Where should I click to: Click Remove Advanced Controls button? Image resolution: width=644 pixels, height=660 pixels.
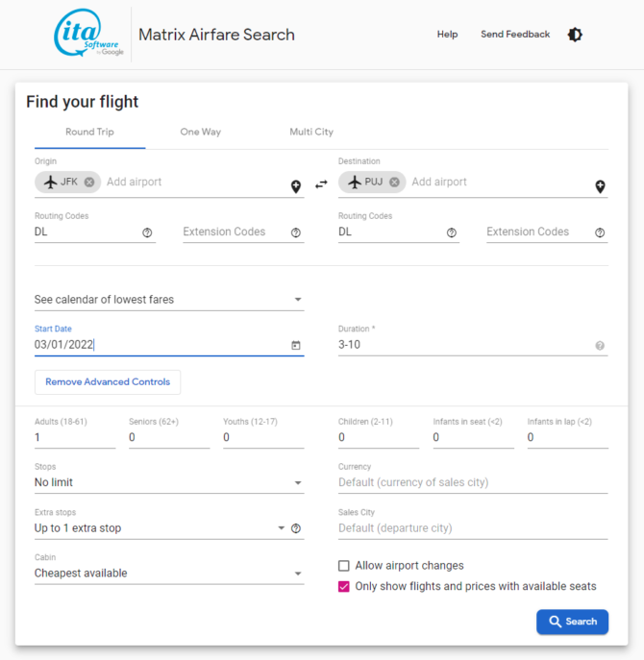[108, 382]
